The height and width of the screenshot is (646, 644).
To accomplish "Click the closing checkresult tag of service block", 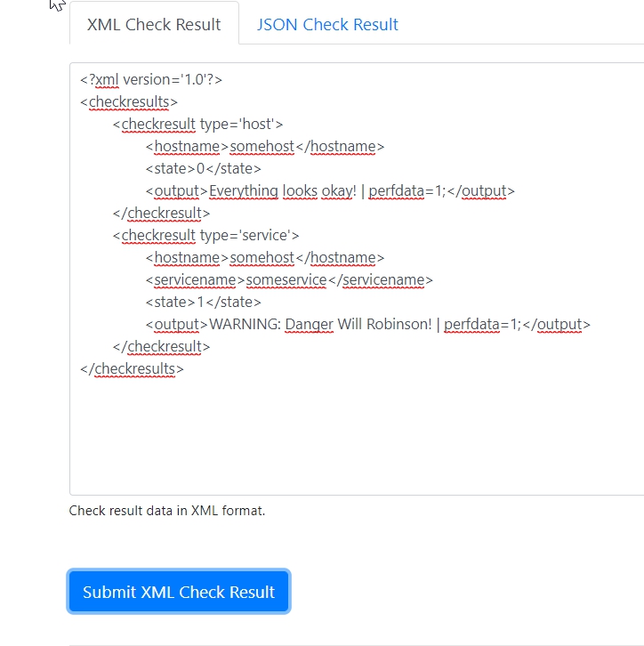I will click(161, 347).
